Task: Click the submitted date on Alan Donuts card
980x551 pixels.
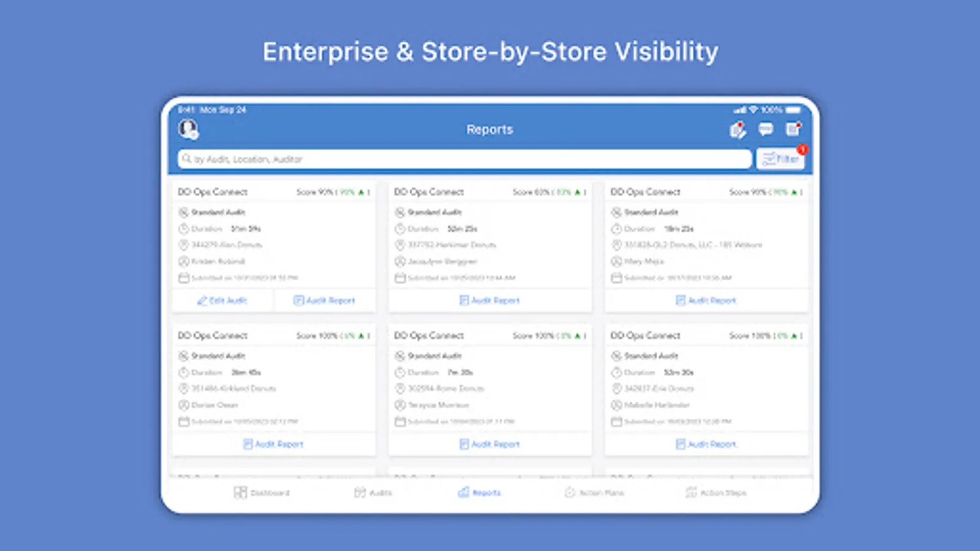Action: pyautogui.click(x=244, y=278)
